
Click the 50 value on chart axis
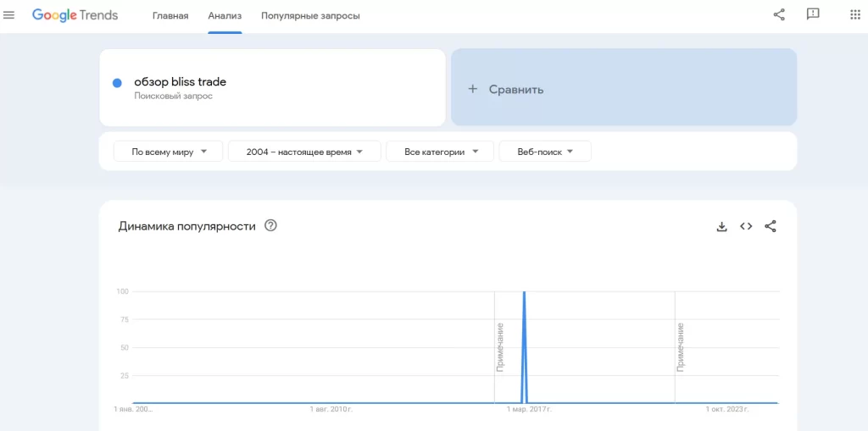point(123,347)
